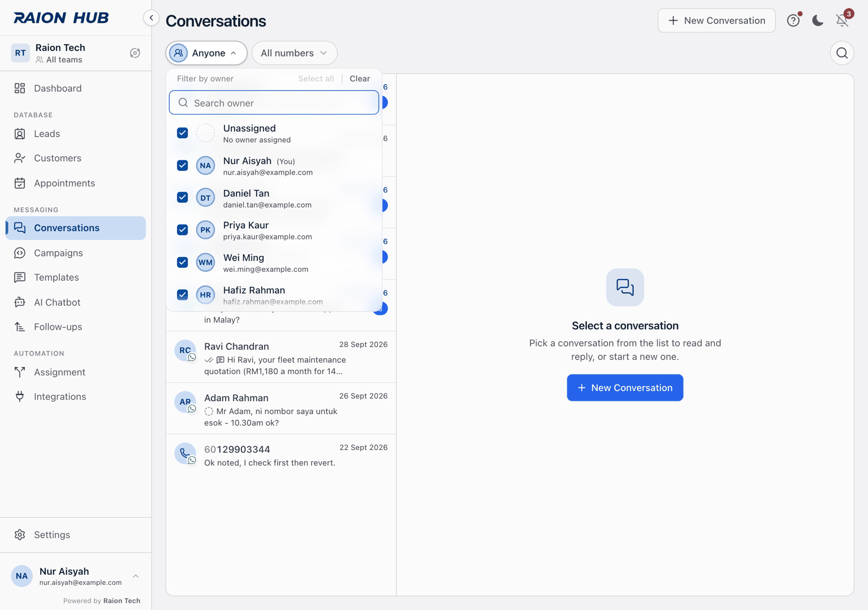Viewport: 868px width, 610px height.
Task: Open Customers in the sidebar
Action: click(76, 158)
